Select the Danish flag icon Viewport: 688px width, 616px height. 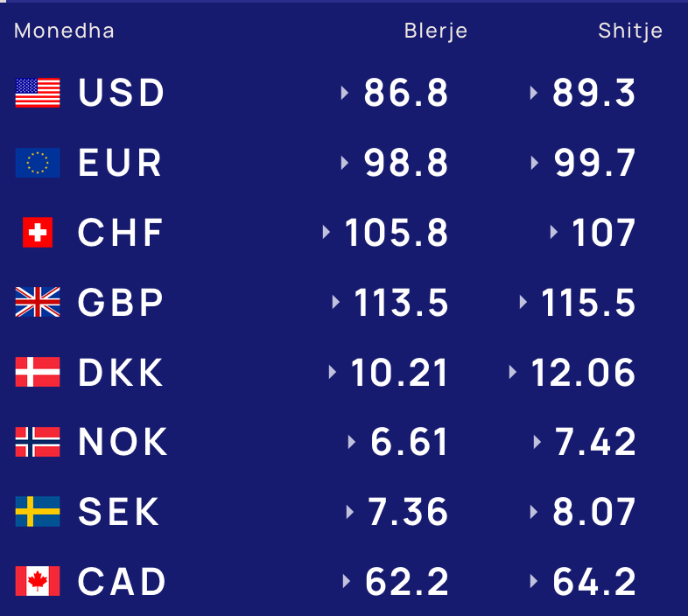coord(38,372)
